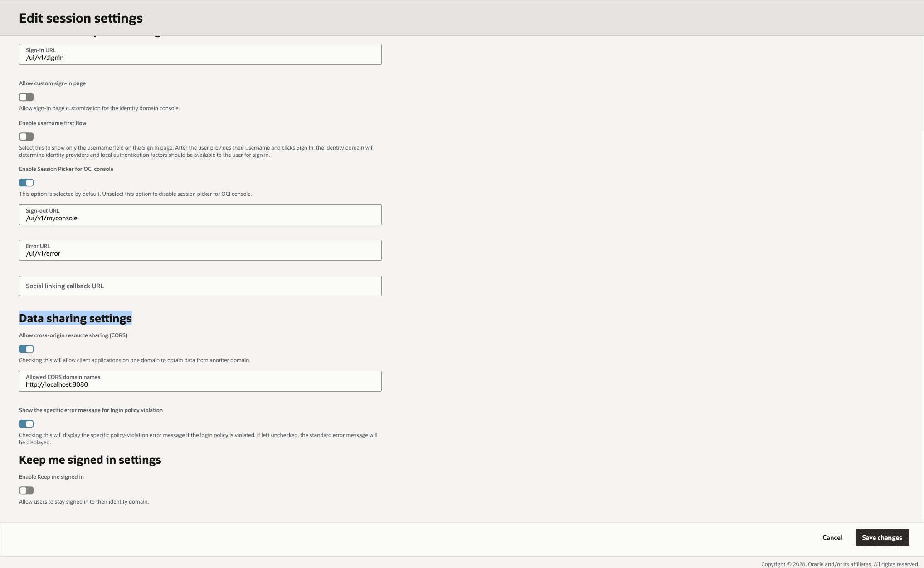Screen dimensions: 924x568
Task: Click the Oracle copyright footer text
Action: 840,564
